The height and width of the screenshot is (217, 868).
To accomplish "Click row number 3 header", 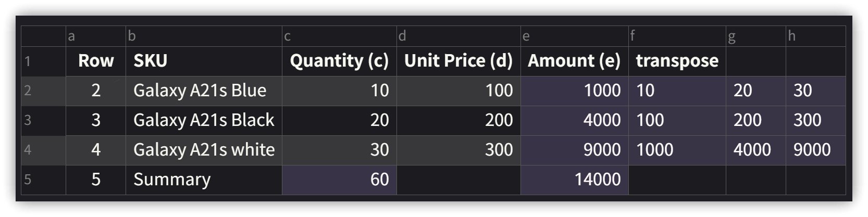I will pos(43,121).
